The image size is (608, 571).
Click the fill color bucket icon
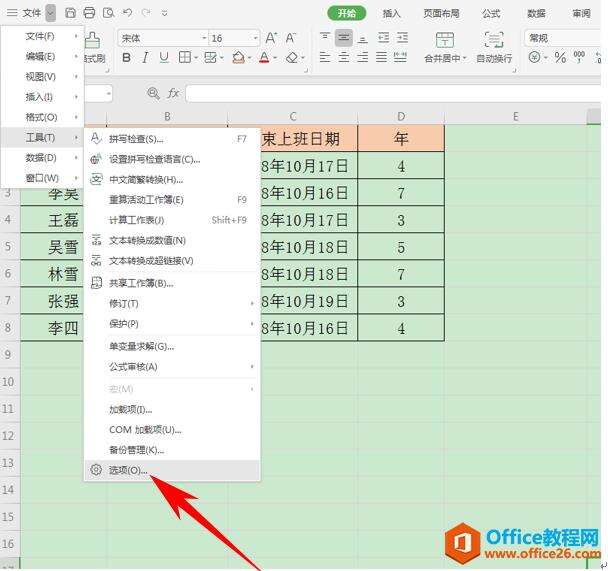coord(238,58)
